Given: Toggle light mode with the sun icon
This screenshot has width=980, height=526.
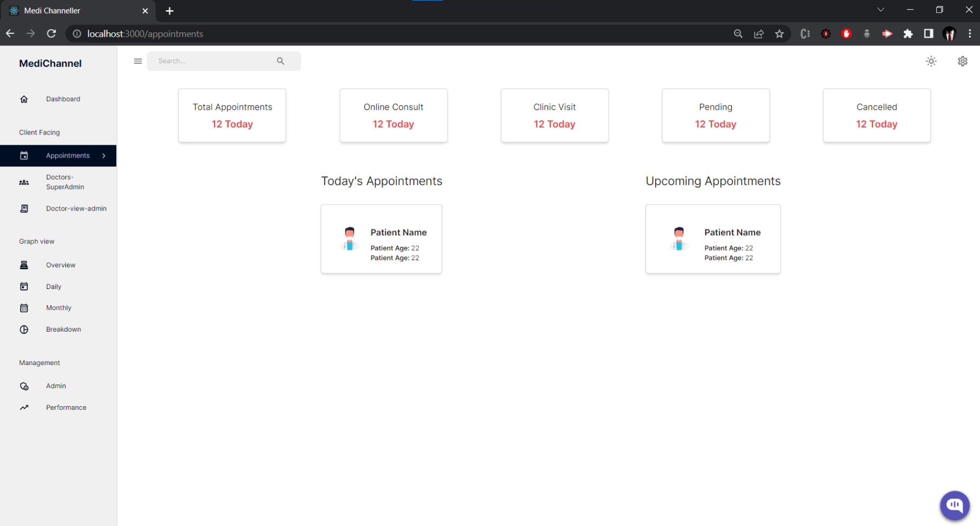Looking at the screenshot, I should tap(931, 61).
